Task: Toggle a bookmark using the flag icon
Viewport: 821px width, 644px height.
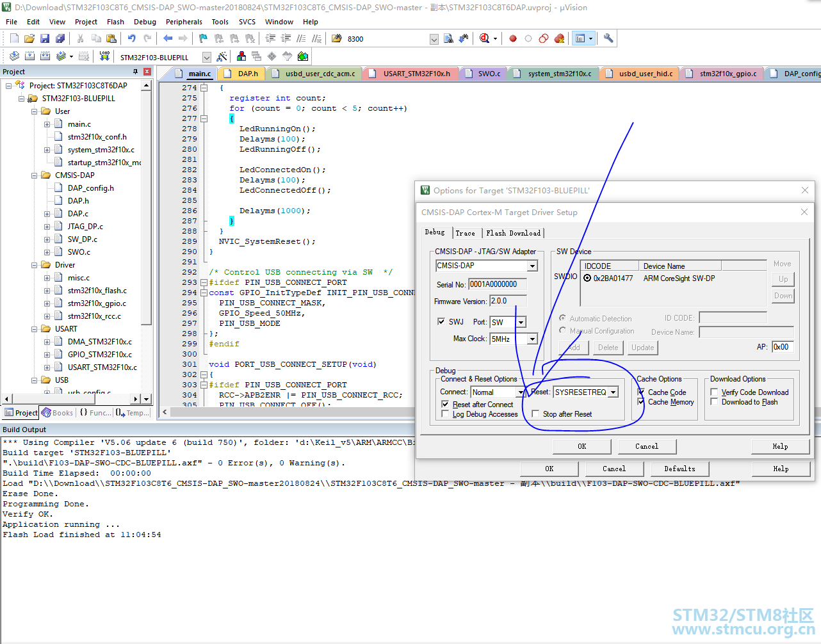Action: click(x=204, y=39)
